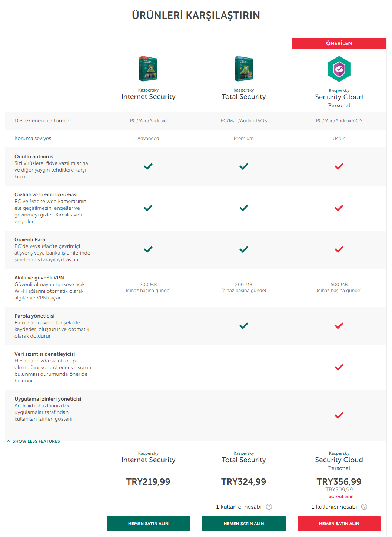Open the Internet Security title link at top
The image size is (392, 537).
148,97
